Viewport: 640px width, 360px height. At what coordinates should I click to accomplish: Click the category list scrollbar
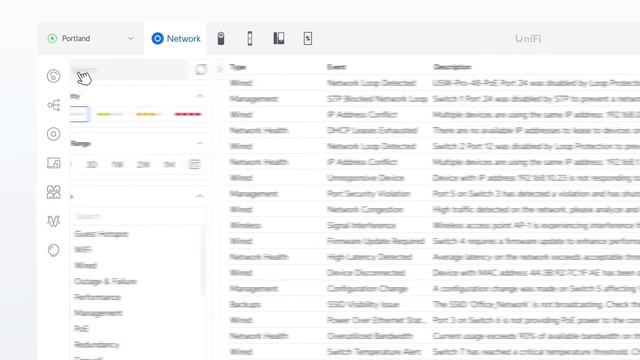point(203,261)
